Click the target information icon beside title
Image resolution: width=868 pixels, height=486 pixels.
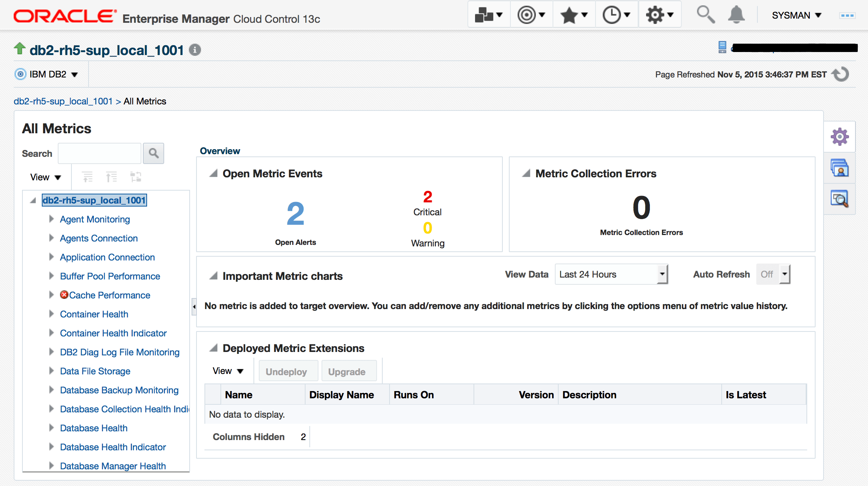click(195, 50)
